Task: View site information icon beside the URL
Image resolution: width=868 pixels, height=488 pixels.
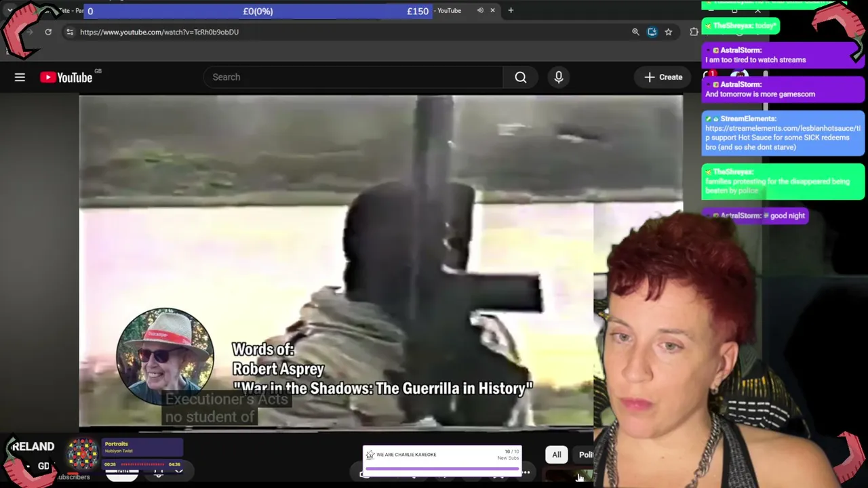Action: tap(70, 32)
